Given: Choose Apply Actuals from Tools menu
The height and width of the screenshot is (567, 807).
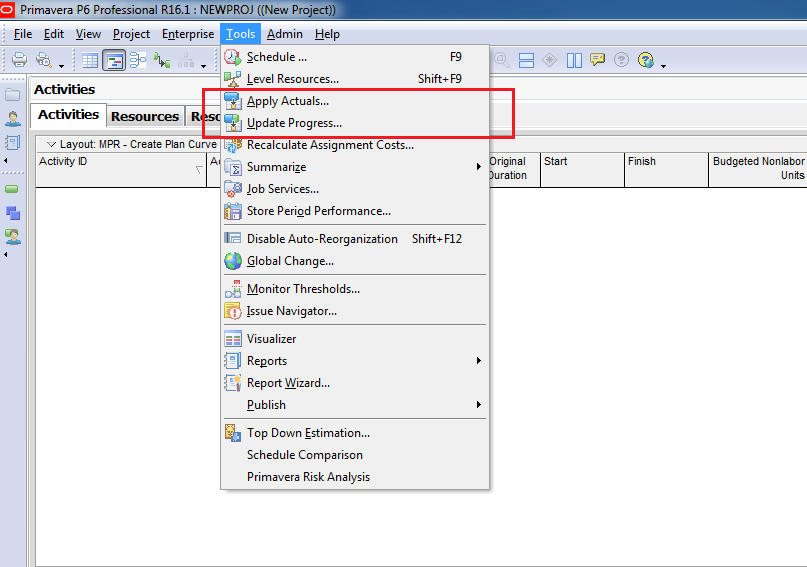Looking at the screenshot, I should 288,101.
